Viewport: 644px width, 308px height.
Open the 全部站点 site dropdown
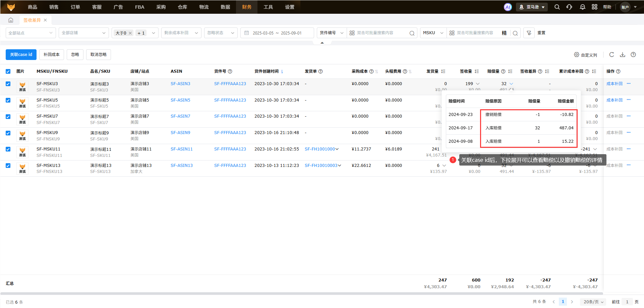(31, 33)
